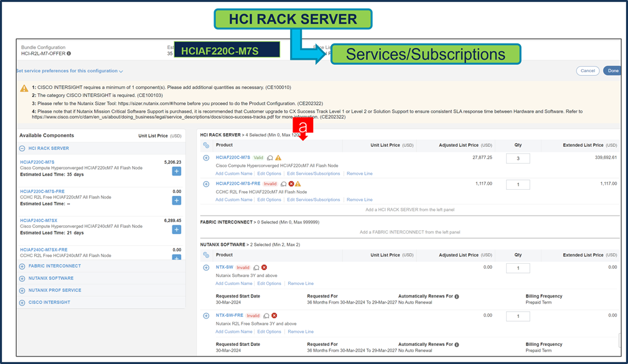Open HCIAF240C-M7SX link in Available Components
The height and width of the screenshot is (364, 628).
point(39,221)
